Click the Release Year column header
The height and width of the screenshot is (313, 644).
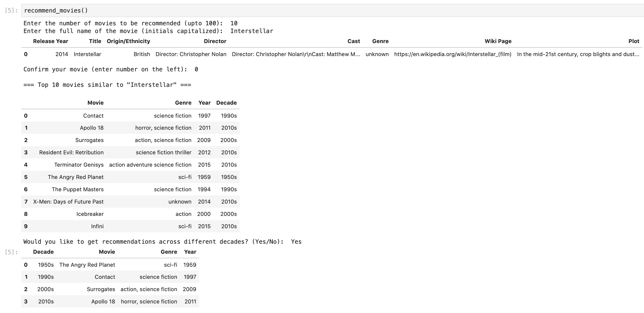(x=51, y=41)
